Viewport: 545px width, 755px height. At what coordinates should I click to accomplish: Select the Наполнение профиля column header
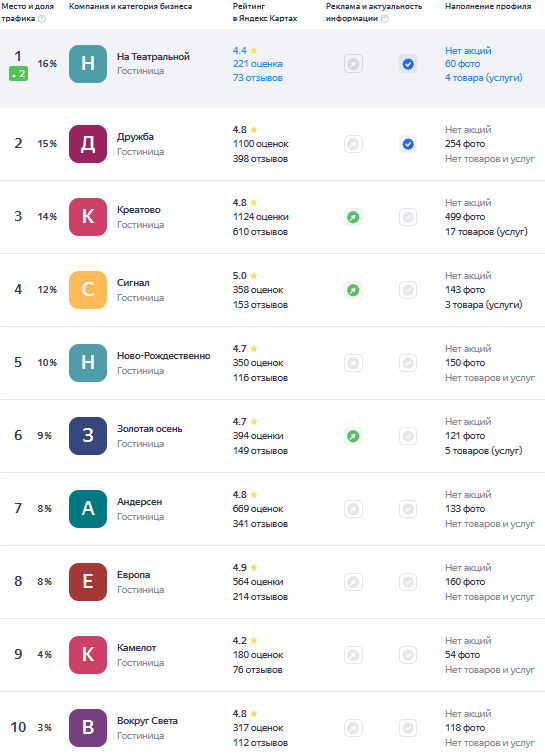coord(488,6)
